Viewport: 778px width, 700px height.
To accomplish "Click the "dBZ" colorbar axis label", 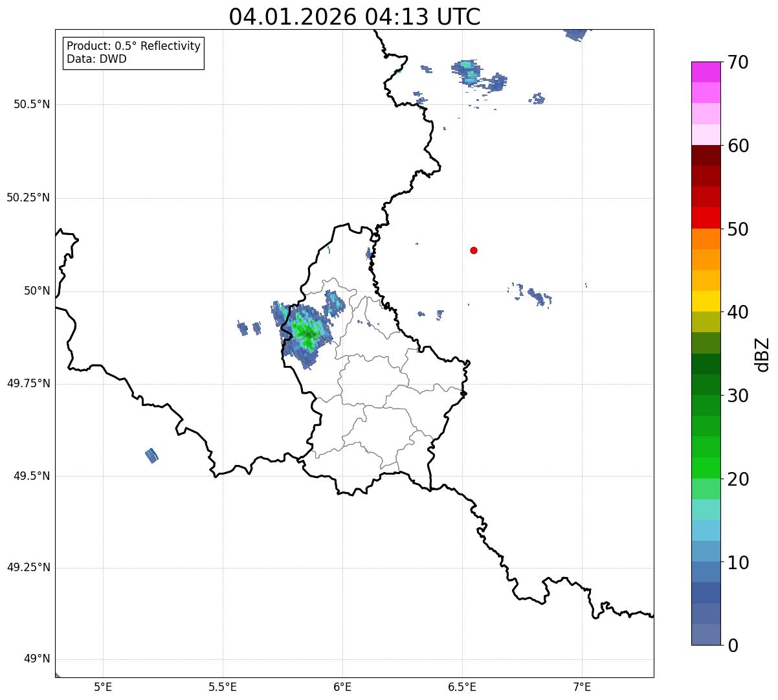I will point(762,354).
